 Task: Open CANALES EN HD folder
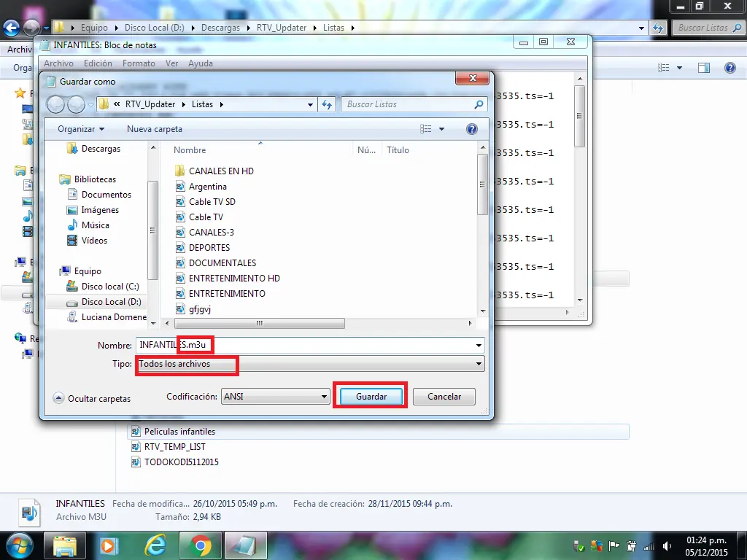(221, 171)
